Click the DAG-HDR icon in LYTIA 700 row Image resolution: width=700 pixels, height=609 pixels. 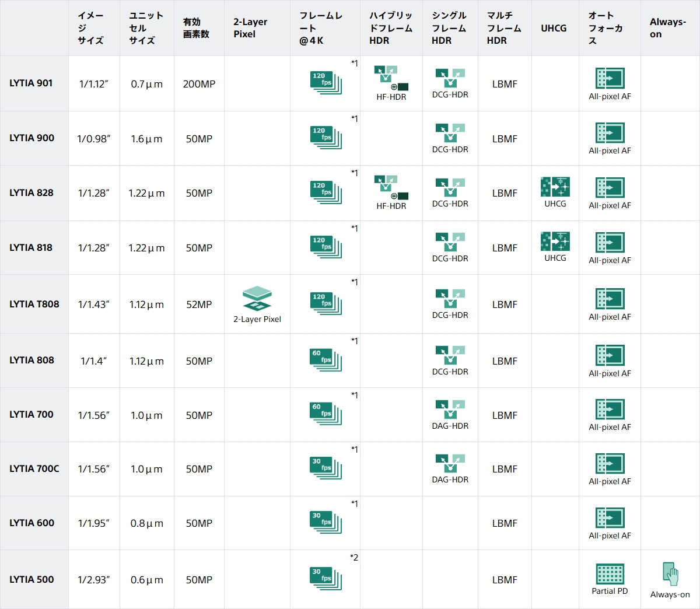[x=450, y=409]
